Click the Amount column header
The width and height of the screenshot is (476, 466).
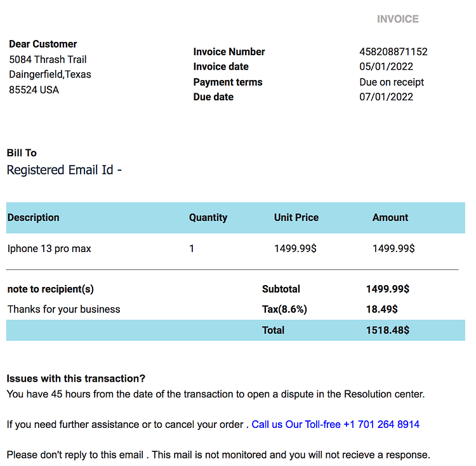[x=390, y=217]
